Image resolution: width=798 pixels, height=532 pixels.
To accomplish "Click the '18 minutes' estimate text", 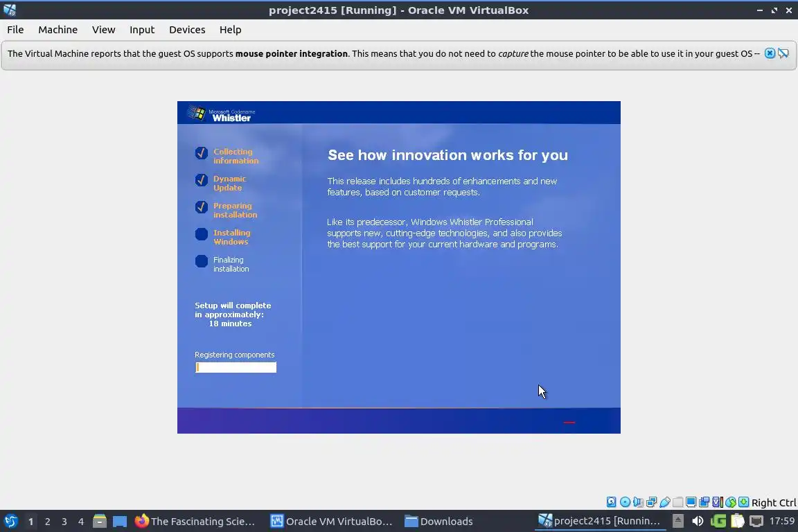I will tap(230, 323).
